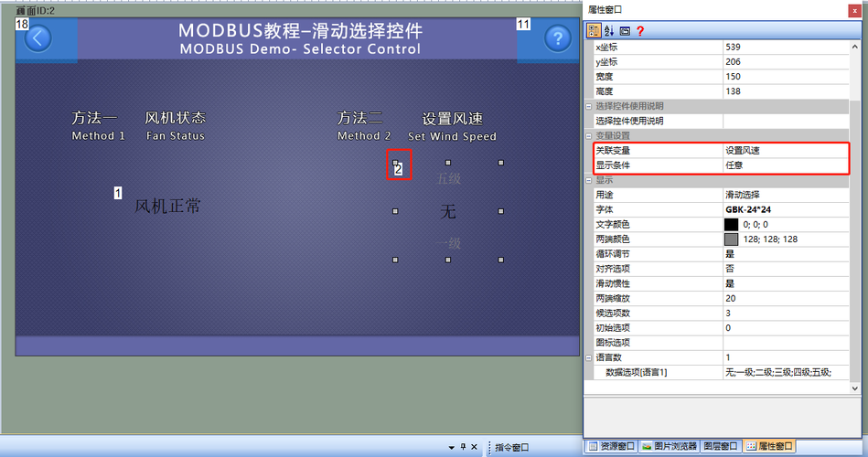
Task: Change the 用途 value 滑动选择
Action: click(x=786, y=195)
